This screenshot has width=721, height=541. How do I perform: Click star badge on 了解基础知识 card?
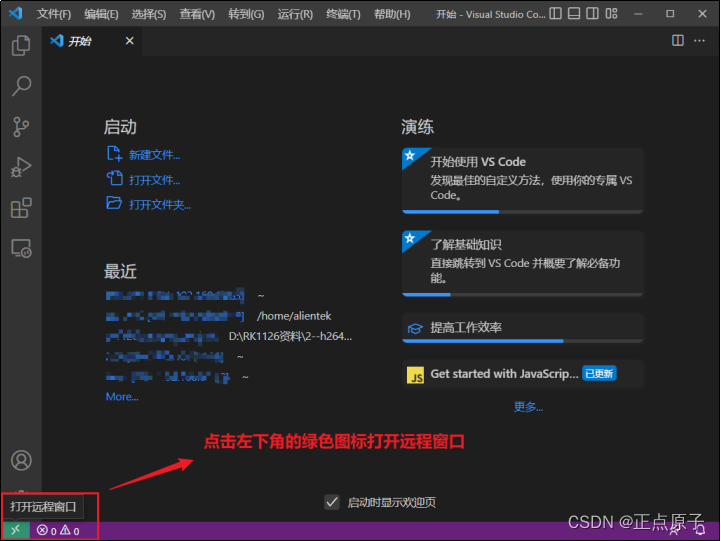point(411,239)
